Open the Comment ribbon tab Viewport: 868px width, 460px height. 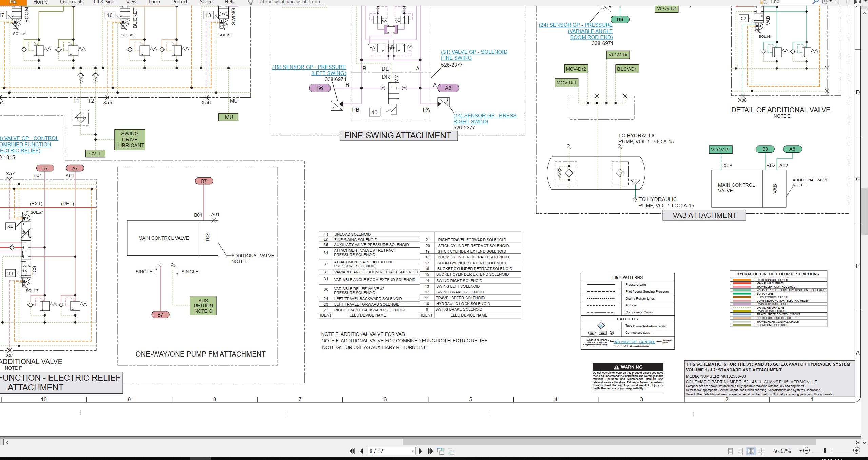[x=71, y=2]
